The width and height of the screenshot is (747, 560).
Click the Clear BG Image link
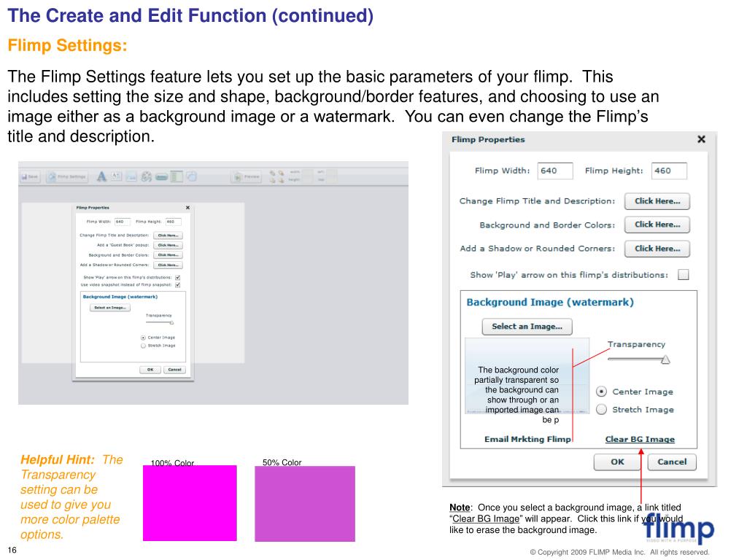pos(640,439)
